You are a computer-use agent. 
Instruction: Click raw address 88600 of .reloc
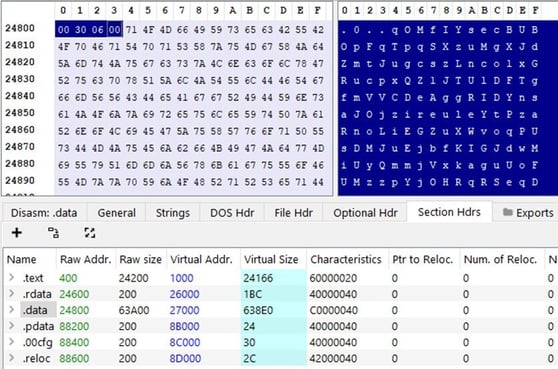(74, 358)
